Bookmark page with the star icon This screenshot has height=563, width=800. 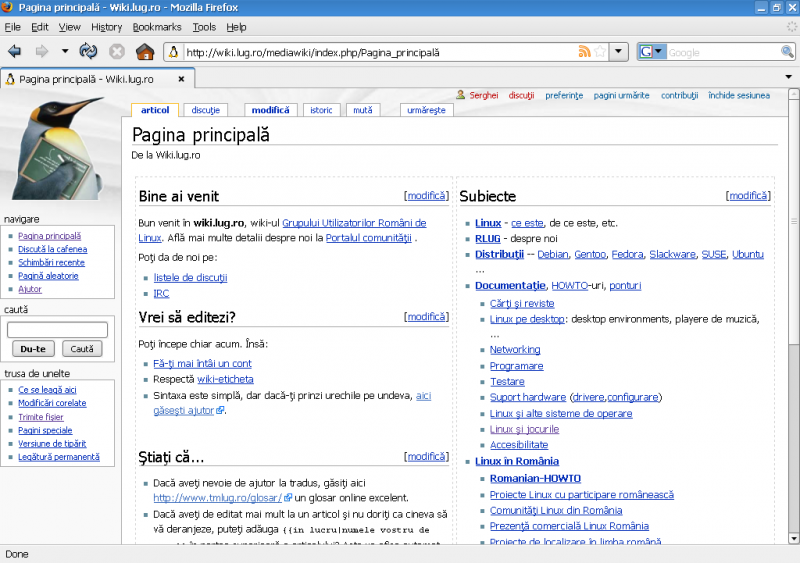[600, 52]
